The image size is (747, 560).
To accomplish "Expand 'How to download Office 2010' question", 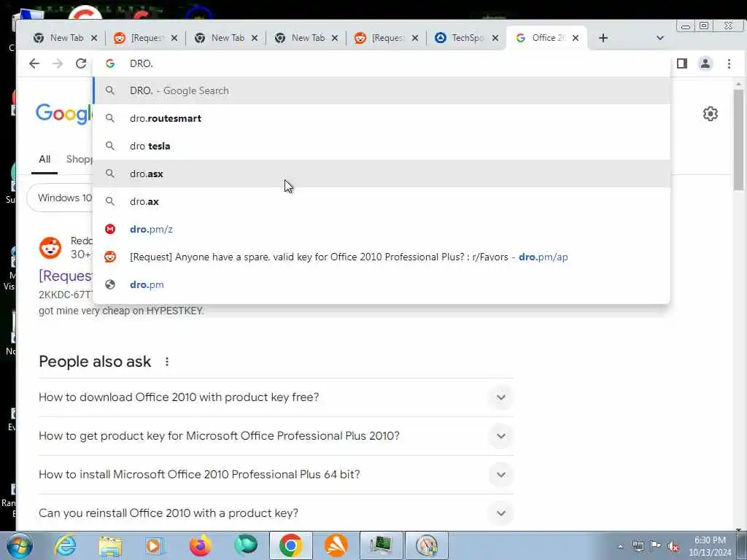I will 276,397.
